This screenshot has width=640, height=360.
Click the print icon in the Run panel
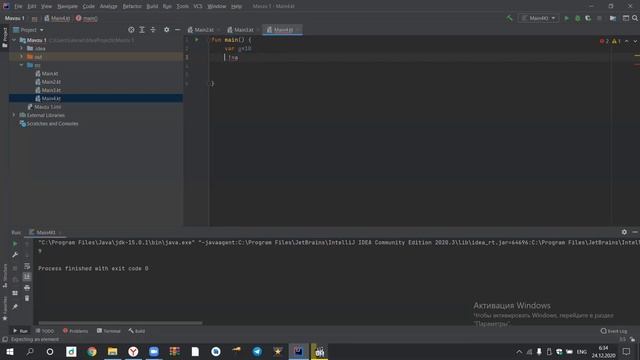27,288
